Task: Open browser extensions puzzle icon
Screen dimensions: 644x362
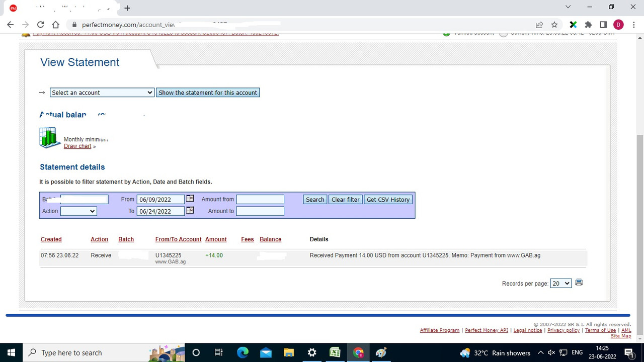Action: point(588,25)
